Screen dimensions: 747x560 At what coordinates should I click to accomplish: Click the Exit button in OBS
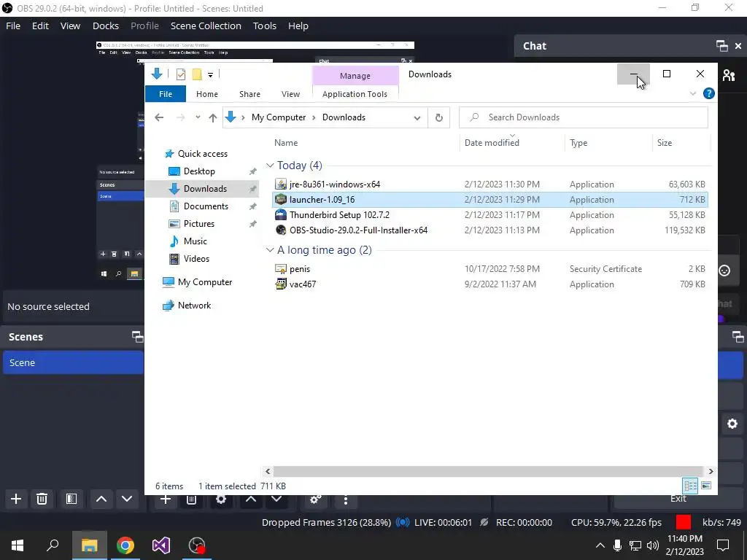(678, 499)
